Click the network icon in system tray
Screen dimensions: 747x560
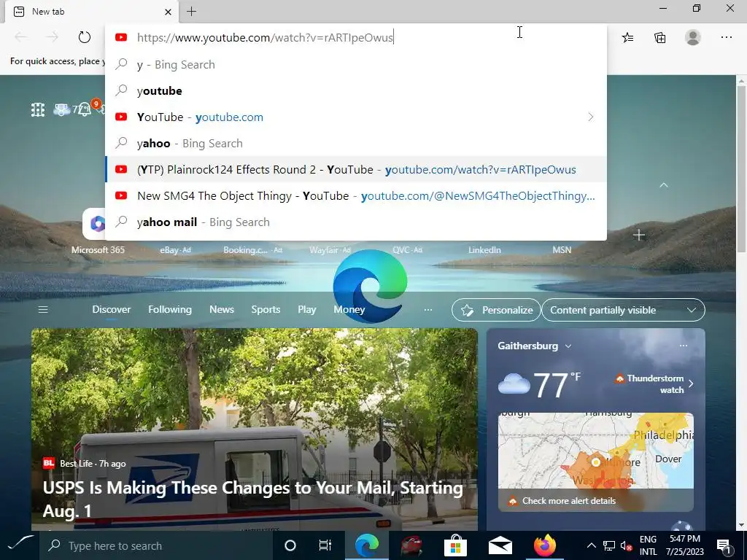coord(609,546)
